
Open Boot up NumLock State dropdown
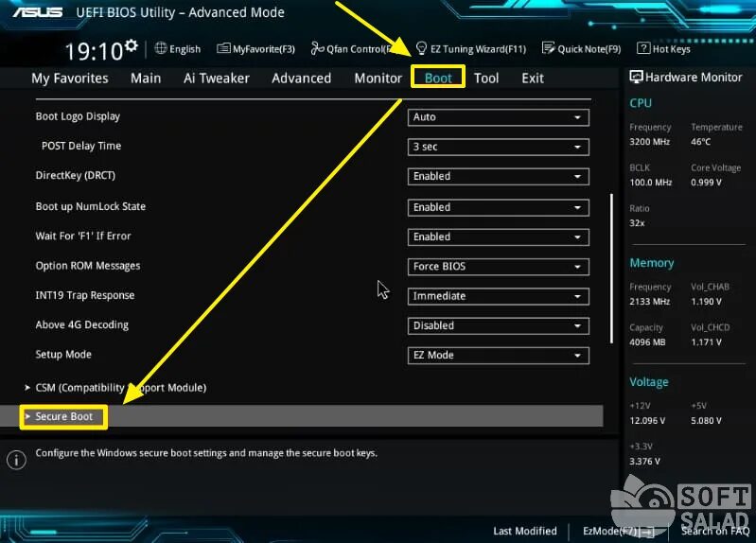pyautogui.click(x=498, y=207)
